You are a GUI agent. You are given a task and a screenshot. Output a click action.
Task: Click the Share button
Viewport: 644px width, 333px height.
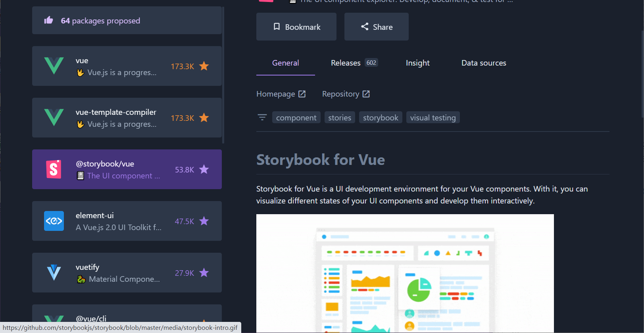tap(377, 27)
